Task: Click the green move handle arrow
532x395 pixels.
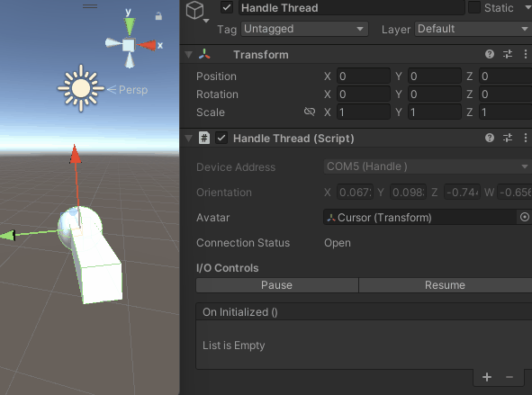Action: coord(7,235)
